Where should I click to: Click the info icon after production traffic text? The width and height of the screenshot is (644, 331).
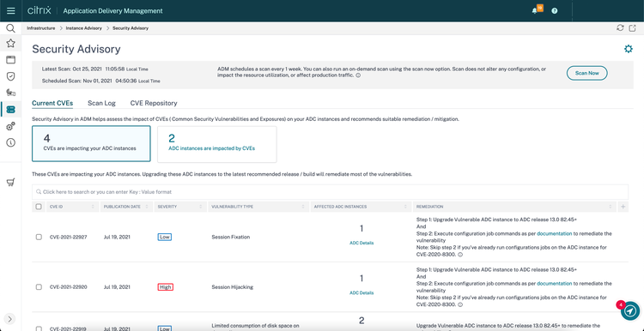point(358,75)
